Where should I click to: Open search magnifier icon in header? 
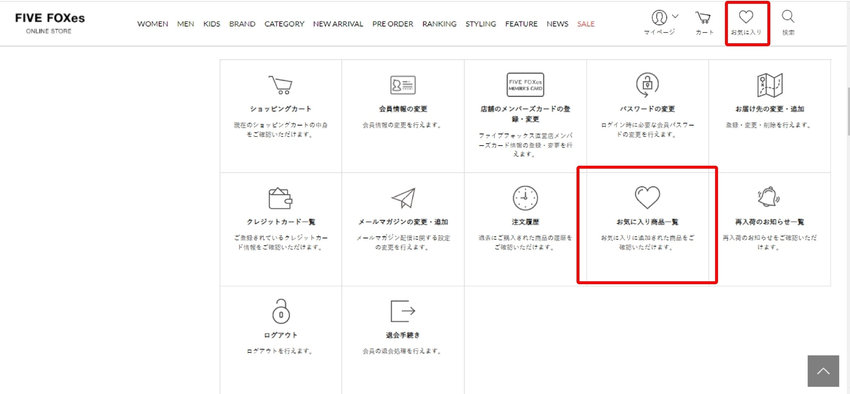[788, 17]
